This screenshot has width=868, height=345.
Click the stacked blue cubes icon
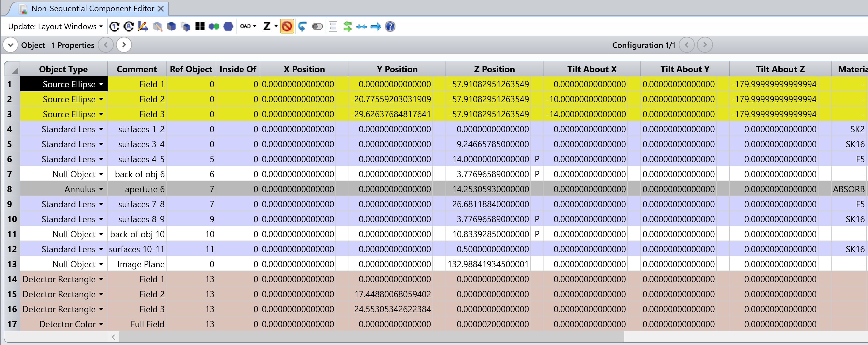click(186, 26)
